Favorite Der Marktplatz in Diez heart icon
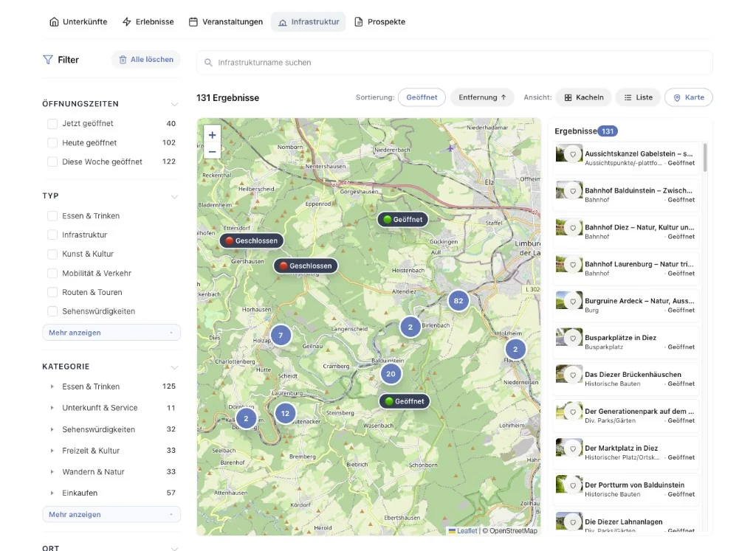This screenshot has width=756, height=551. [573, 449]
